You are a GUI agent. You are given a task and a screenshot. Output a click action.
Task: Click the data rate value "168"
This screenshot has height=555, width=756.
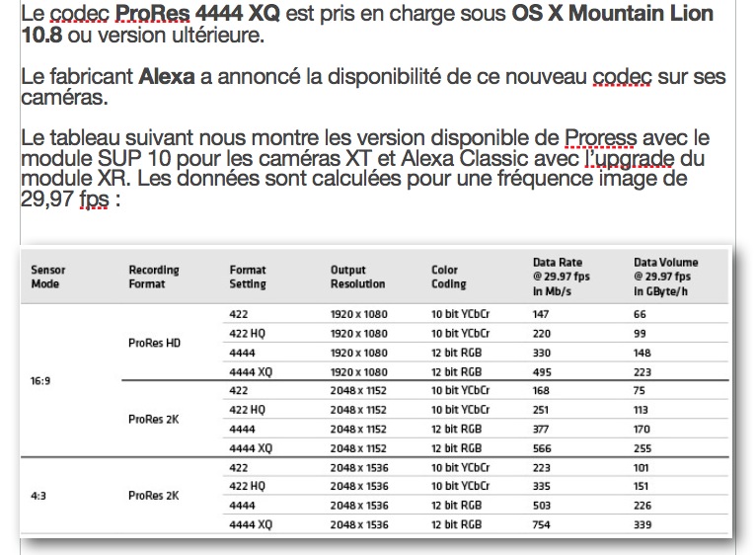541,390
